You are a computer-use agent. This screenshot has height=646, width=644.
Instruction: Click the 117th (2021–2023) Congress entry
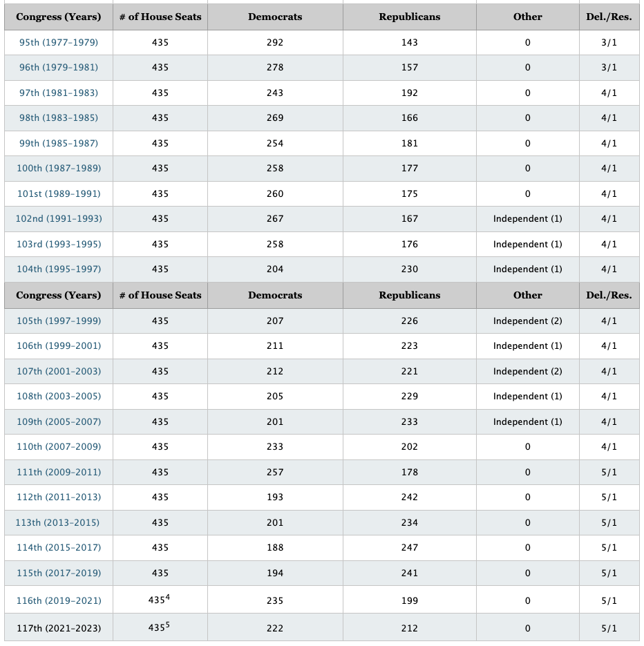pos(59,629)
